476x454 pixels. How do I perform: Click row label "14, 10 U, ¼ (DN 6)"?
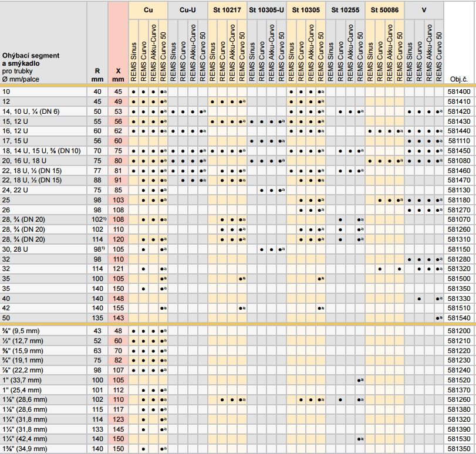point(31,111)
